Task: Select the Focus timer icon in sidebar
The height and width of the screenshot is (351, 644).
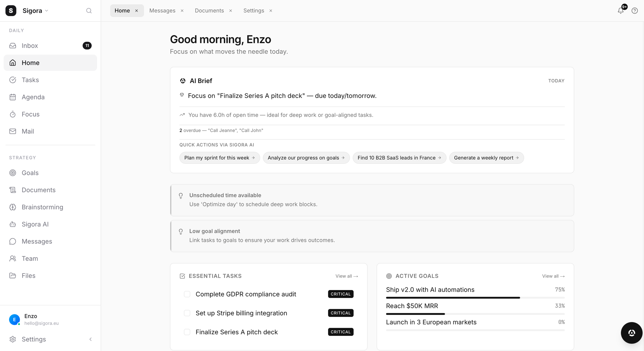Action: tap(13, 114)
